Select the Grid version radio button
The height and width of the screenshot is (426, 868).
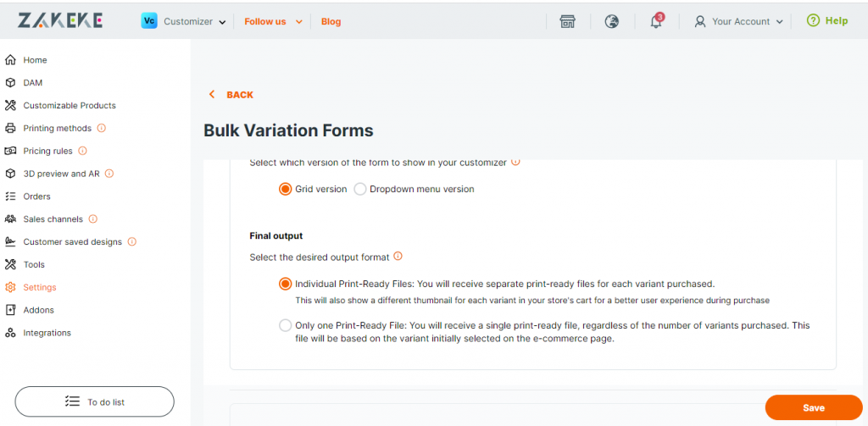[285, 189]
